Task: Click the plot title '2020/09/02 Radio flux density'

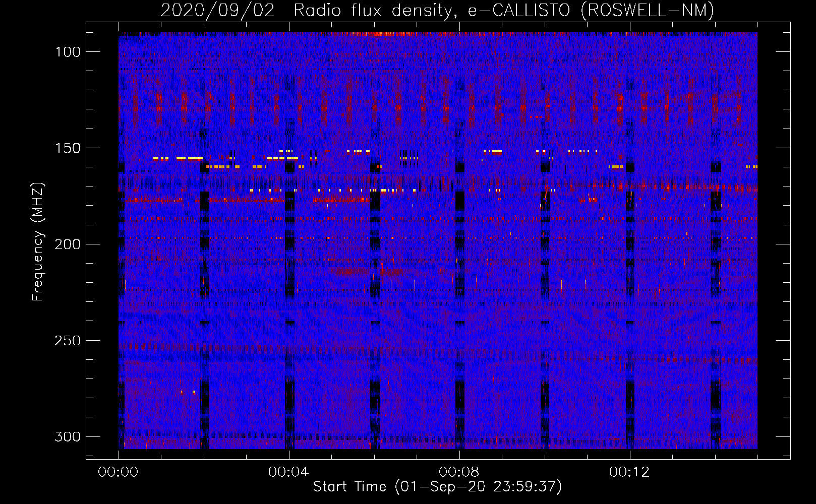Action: pyautogui.click(x=309, y=10)
